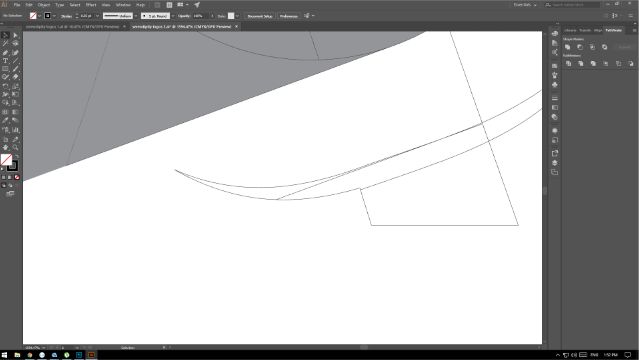Click Divide in the Pathfinders row
639x360 pixels.
[568, 64]
